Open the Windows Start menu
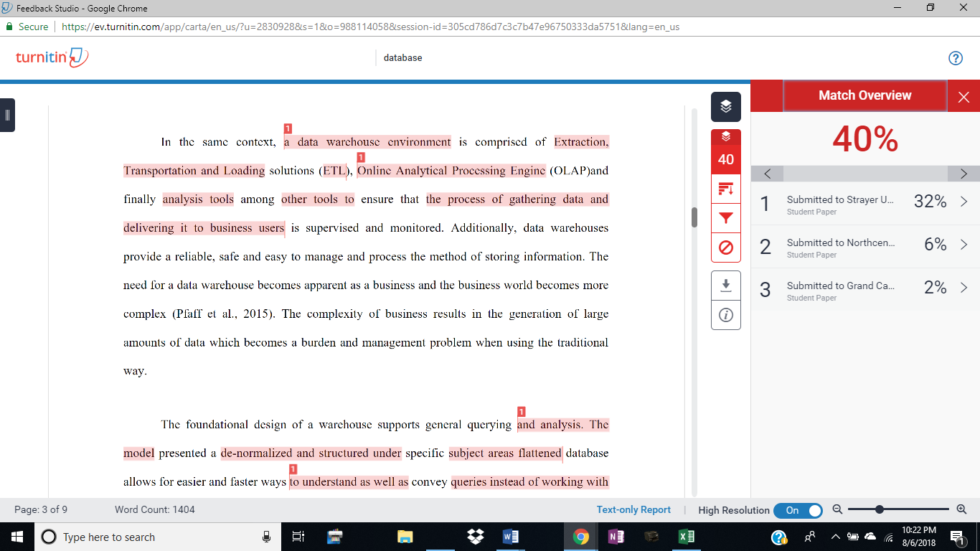980x551 pixels. (17, 537)
